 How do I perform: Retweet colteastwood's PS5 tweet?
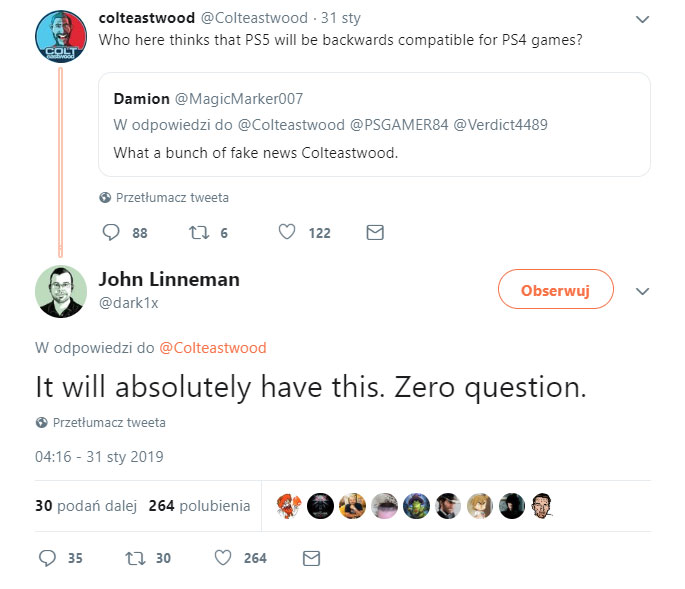(x=198, y=232)
